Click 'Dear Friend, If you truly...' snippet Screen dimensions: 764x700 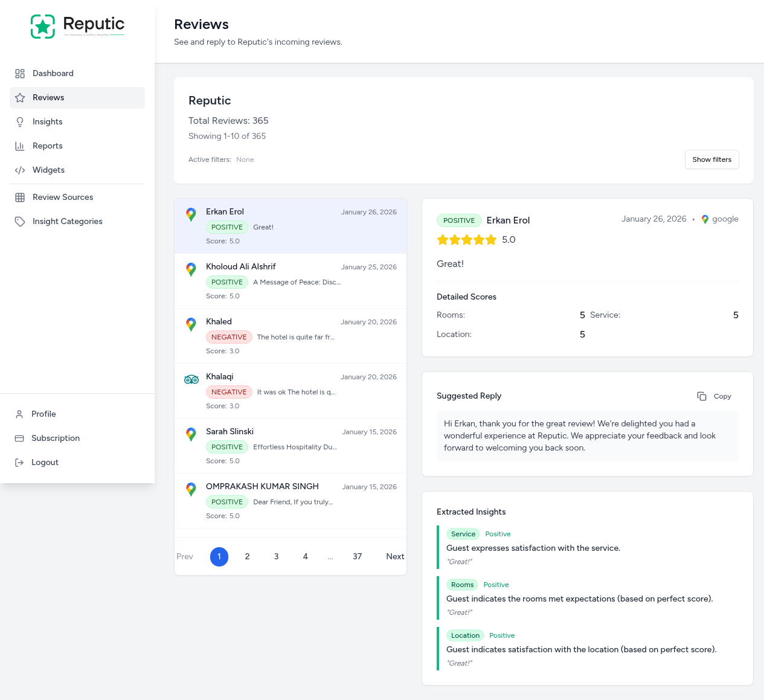point(293,502)
